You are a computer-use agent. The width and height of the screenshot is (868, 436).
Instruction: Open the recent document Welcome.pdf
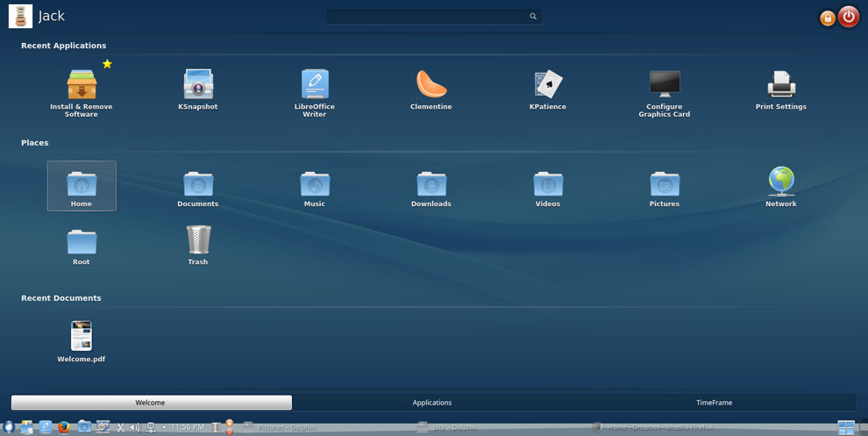click(x=82, y=341)
